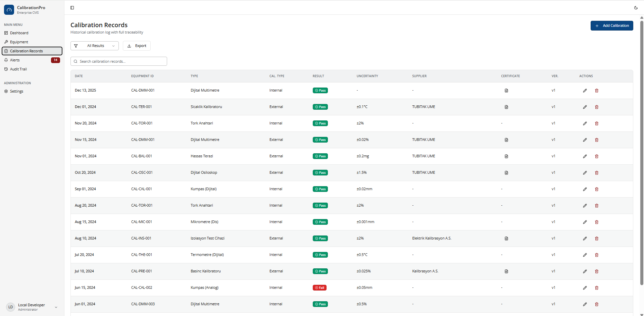The width and height of the screenshot is (644, 316).
Task: Edit the Dec 13, 2025 record with pencil icon
Action: click(585, 90)
